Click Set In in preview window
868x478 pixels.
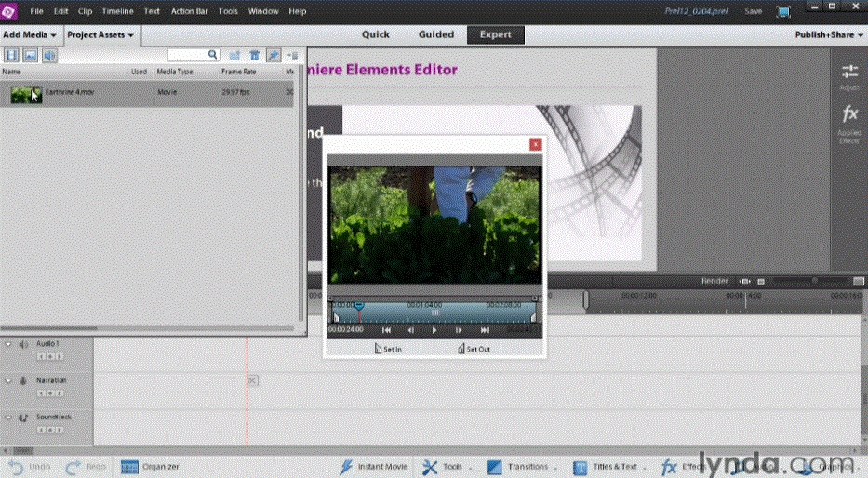point(388,349)
